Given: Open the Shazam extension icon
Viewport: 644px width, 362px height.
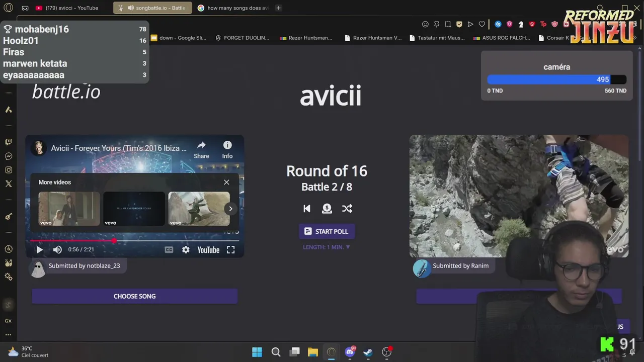Looking at the screenshot, I should [x=498, y=24].
